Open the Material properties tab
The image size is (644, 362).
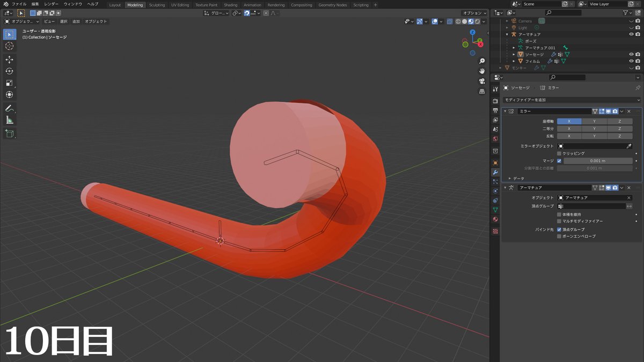coord(495,219)
